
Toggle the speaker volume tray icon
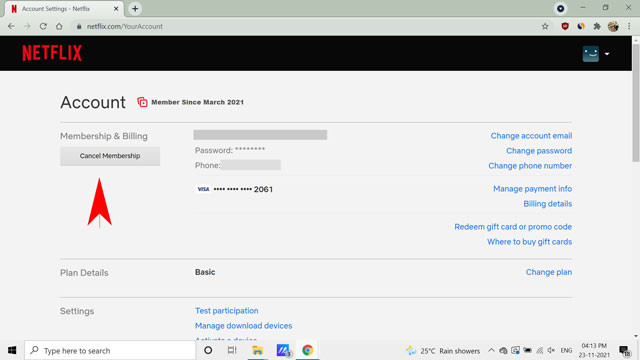(x=551, y=350)
